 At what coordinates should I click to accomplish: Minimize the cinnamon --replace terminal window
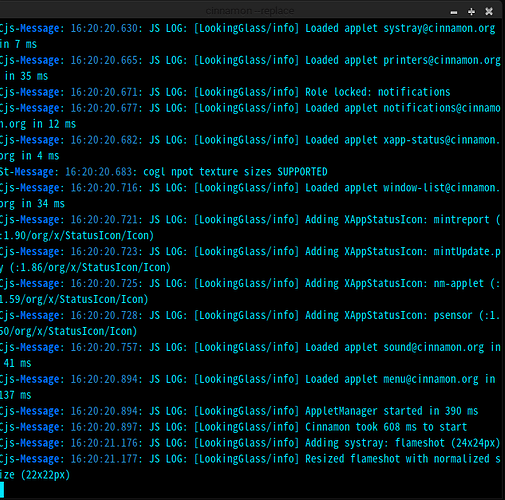point(454,12)
